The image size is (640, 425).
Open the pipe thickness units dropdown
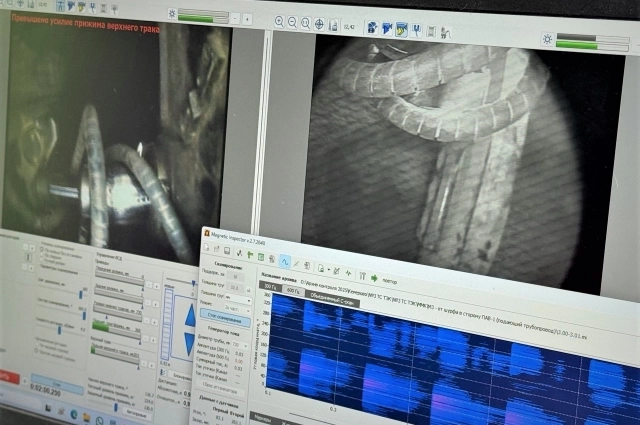238,298
